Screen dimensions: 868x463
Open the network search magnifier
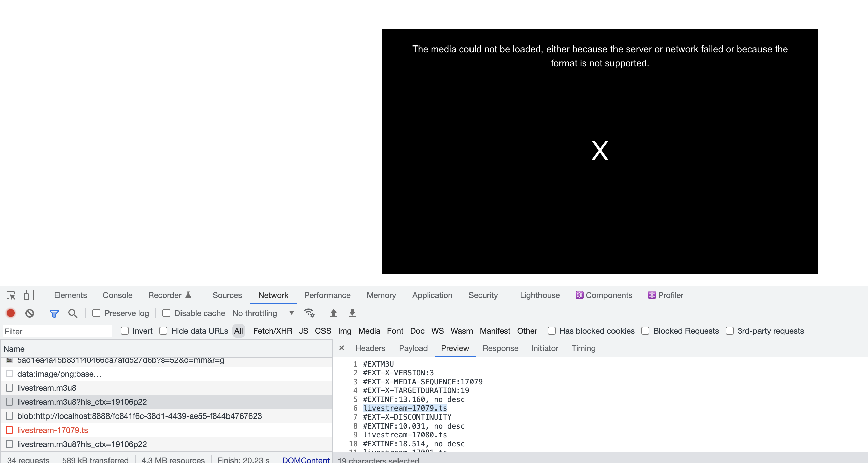(72, 313)
